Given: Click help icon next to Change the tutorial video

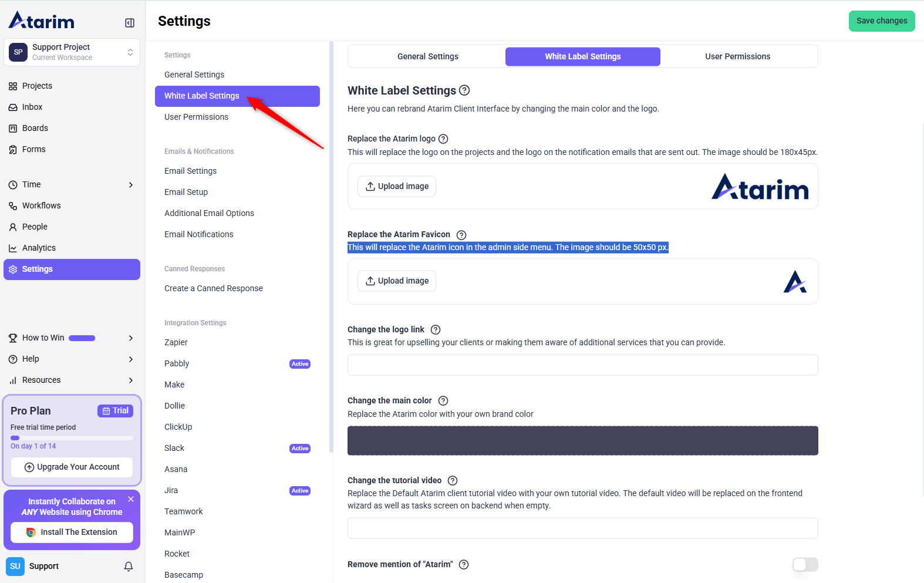Looking at the screenshot, I should click(453, 481).
